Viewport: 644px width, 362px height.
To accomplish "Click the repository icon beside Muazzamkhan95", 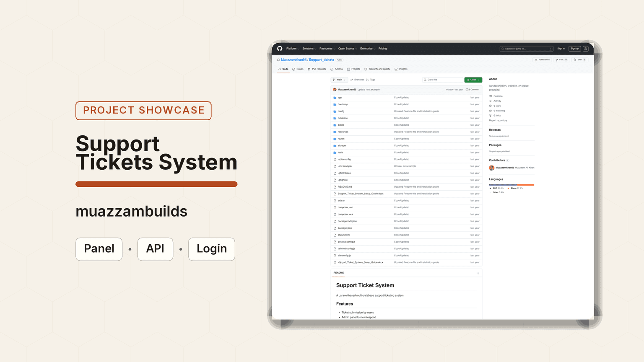I will [x=278, y=60].
